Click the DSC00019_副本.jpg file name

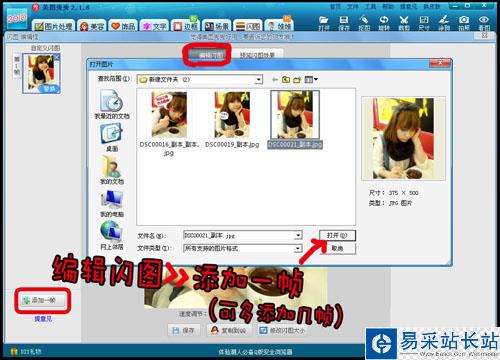(232, 145)
